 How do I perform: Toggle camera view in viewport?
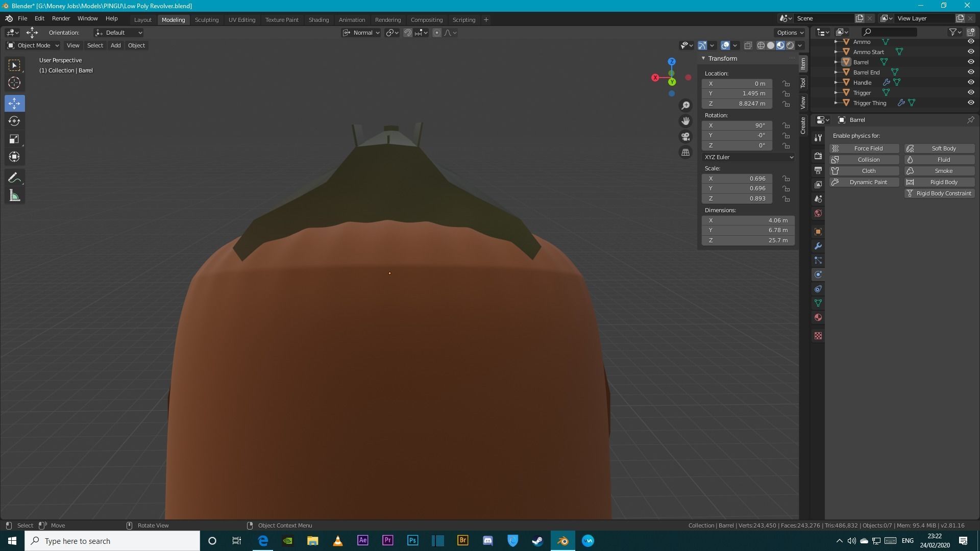click(x=685, y=137)
